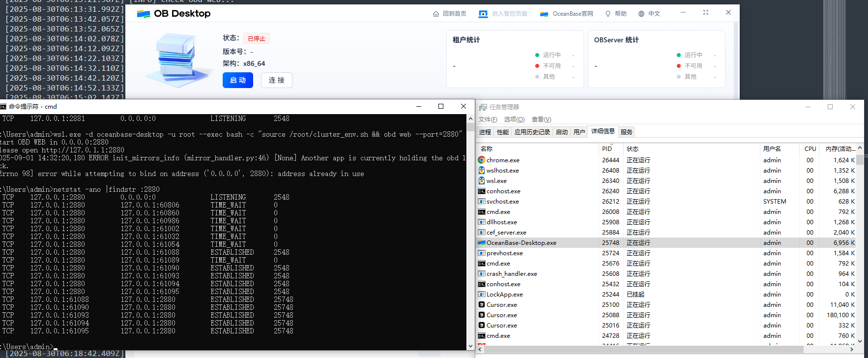Viewport: 868px width, 358px height.
Task: Click x86_64 architecture value in OB Desktop
Action: tap(254, 63)
